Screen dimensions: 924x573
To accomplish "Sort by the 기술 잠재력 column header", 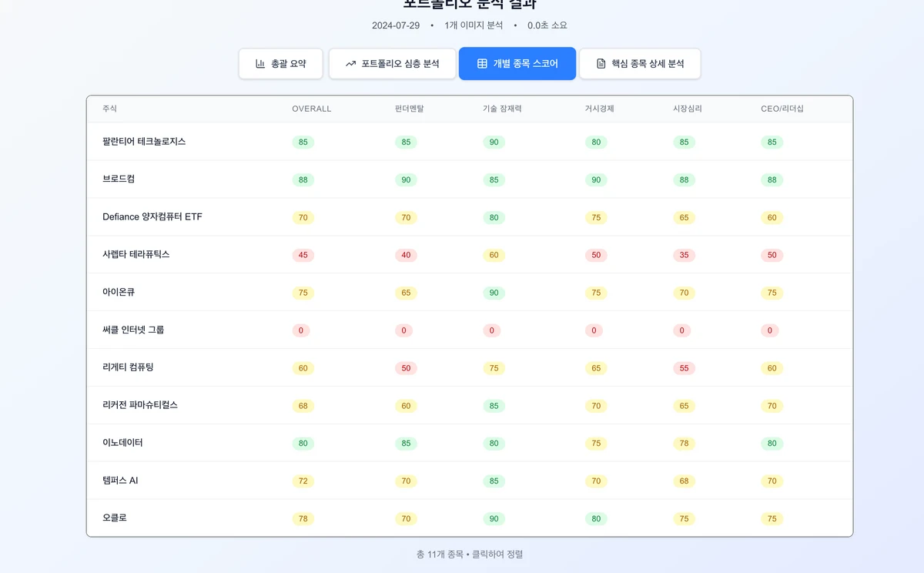I will (x=502, y=109).
